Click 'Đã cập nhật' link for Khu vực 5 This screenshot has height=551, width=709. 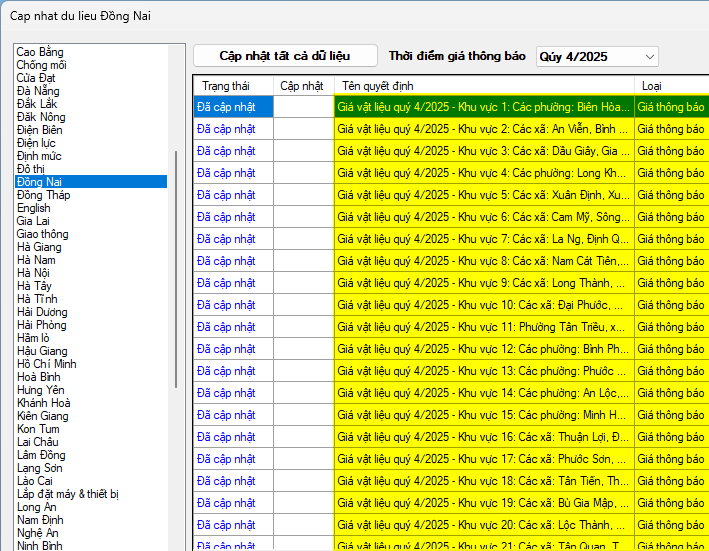coord(227,194)
